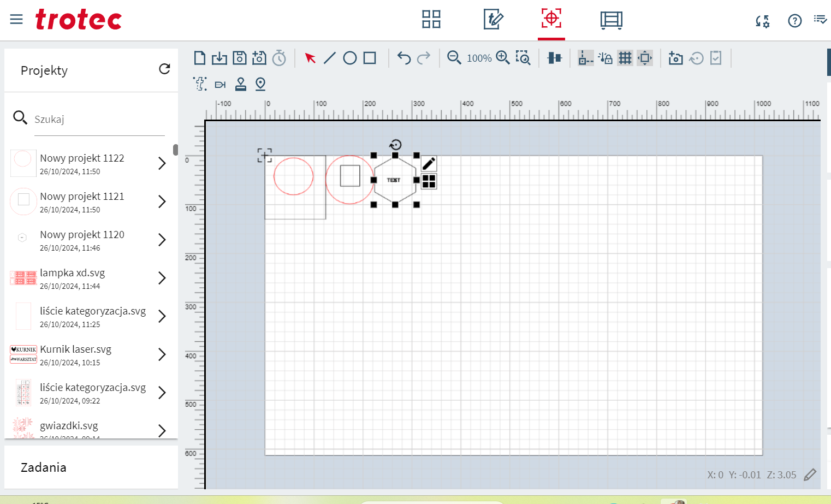The height and width of the screenshot is (504, 831).
Task: Toggle the fit workspace view
Action: click(x=645, y=58)
